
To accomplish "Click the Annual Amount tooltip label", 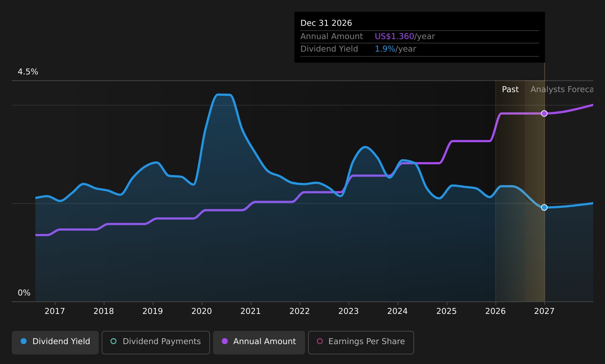I will [x=332, y=36].
